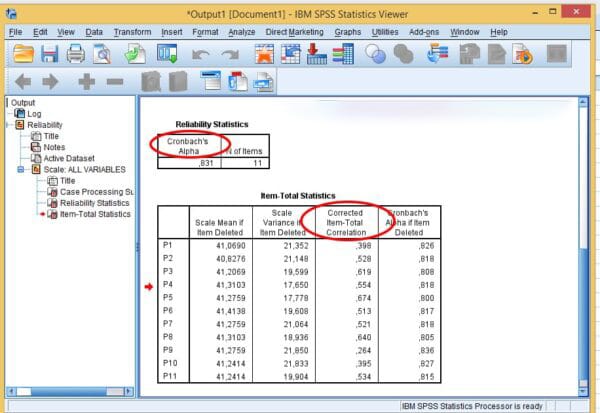Open the Format menu
600x413 pixels.
coord(205,32)
